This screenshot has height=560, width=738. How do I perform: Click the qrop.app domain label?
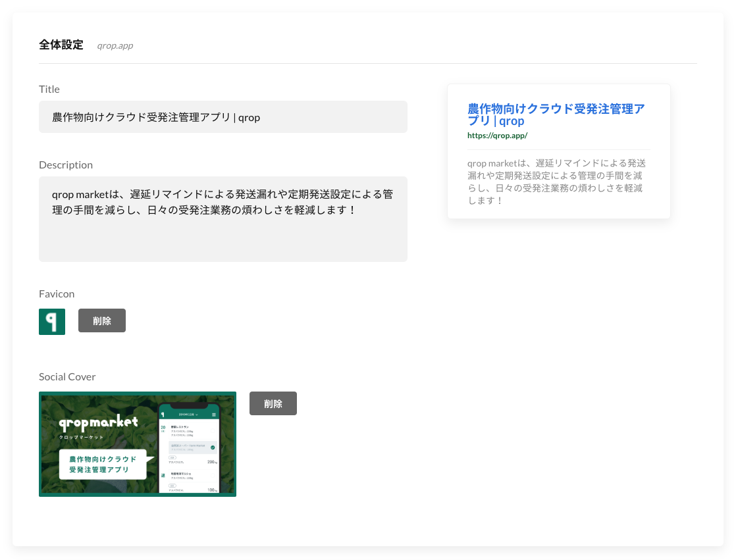click(x=115, y=45)
